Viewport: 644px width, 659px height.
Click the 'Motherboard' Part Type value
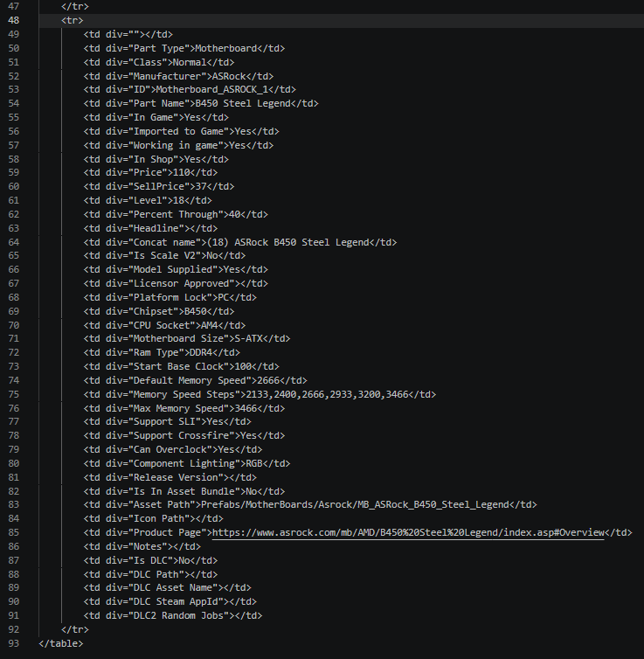[x=226, y=48]
